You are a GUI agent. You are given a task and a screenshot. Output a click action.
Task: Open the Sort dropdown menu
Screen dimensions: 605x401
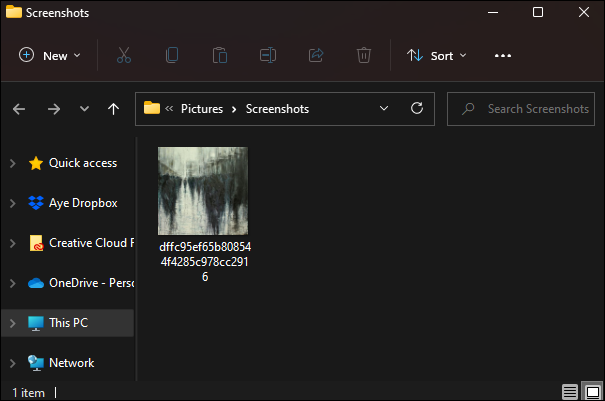(437, 56)
